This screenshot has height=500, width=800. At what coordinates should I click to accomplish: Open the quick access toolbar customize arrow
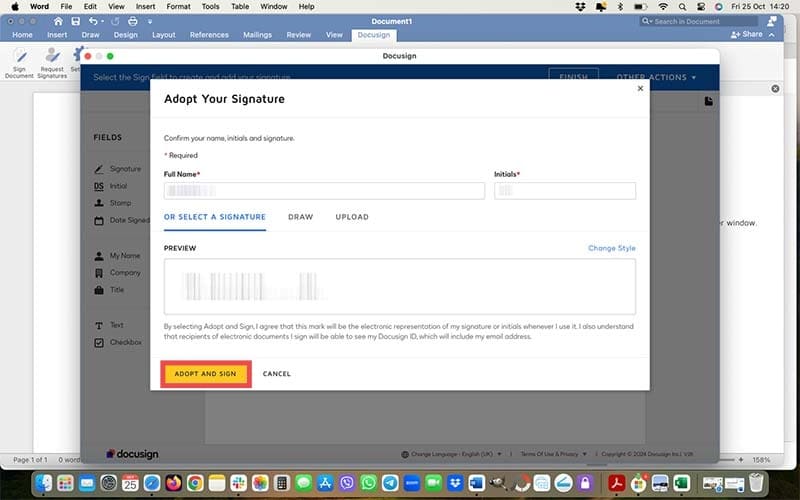pyautogui.click(x=150, y=21)
